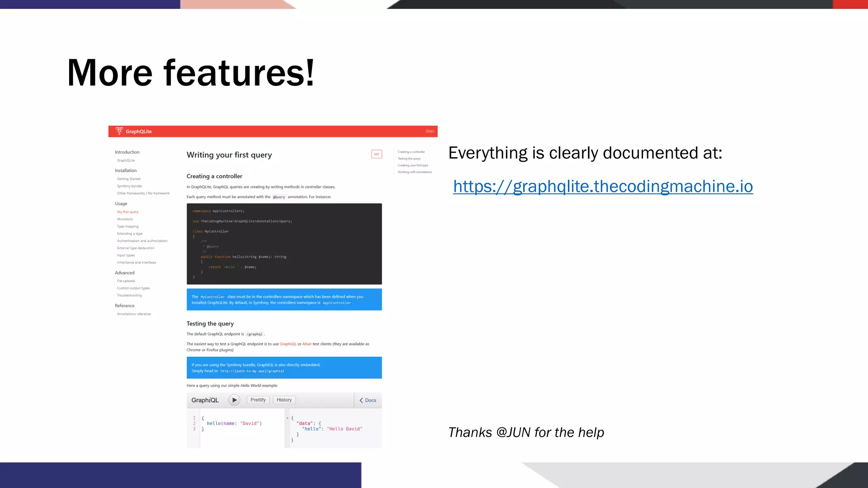
Task: Open Authentication and authorization sidebar page
Action: [142, 241]
